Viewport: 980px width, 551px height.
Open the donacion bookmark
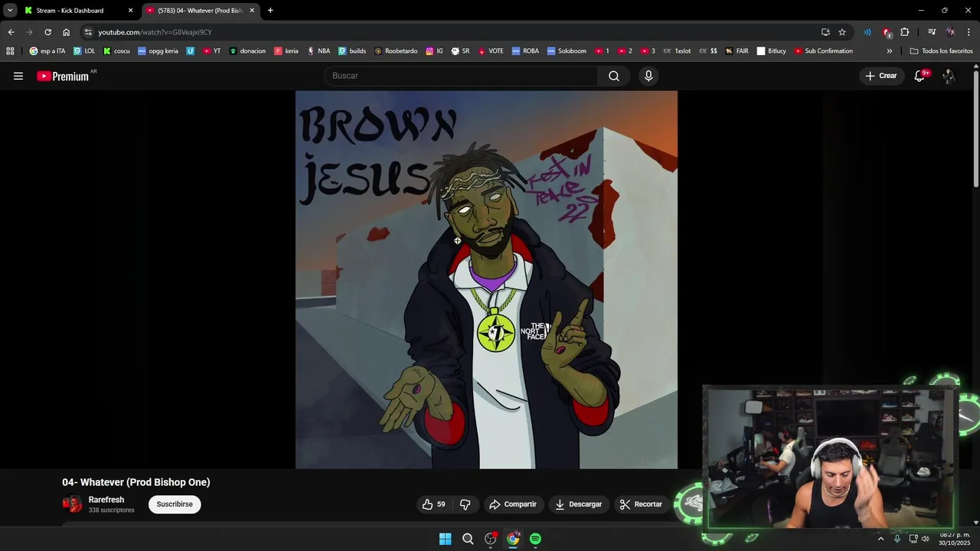coord(247,51)
